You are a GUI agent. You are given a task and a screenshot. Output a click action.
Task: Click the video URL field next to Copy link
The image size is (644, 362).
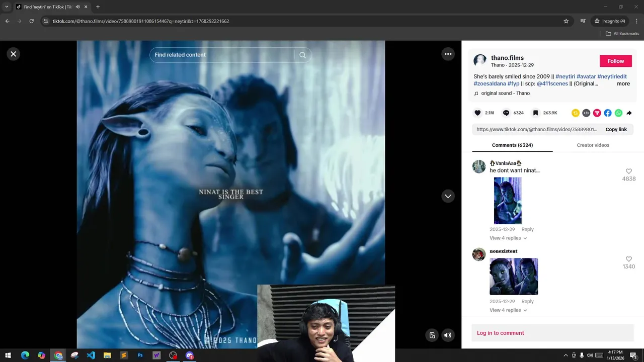[x=536, y=129]
